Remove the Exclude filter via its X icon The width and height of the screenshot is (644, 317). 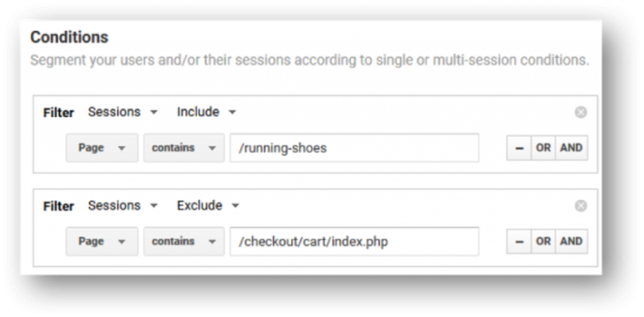(580, 206)
